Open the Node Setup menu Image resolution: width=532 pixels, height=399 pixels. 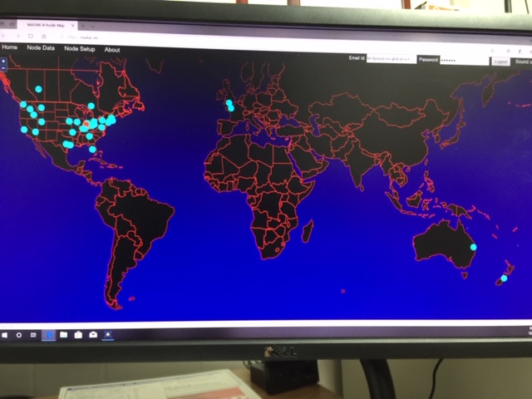[x=80, y=50]
